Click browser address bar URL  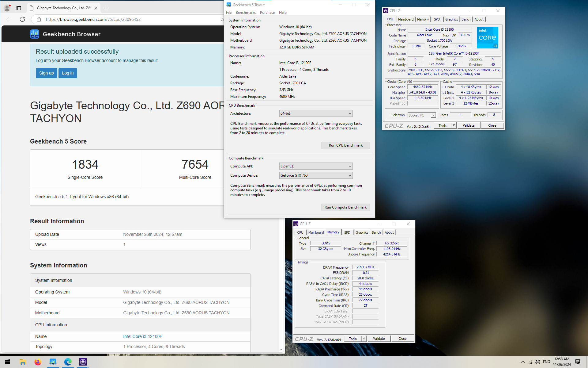93,19
